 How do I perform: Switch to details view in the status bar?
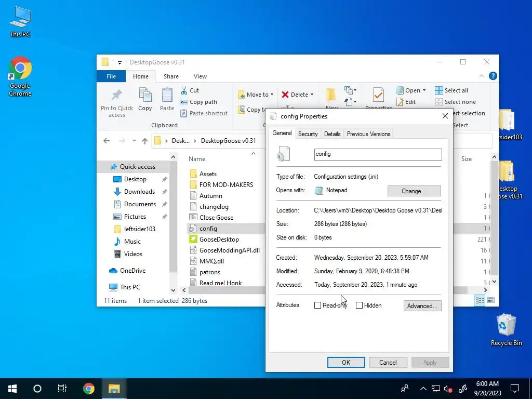[x=480, y=300]
